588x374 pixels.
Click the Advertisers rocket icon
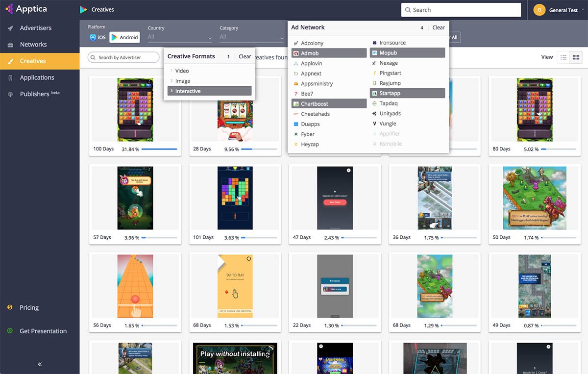(x=10, y=28)
